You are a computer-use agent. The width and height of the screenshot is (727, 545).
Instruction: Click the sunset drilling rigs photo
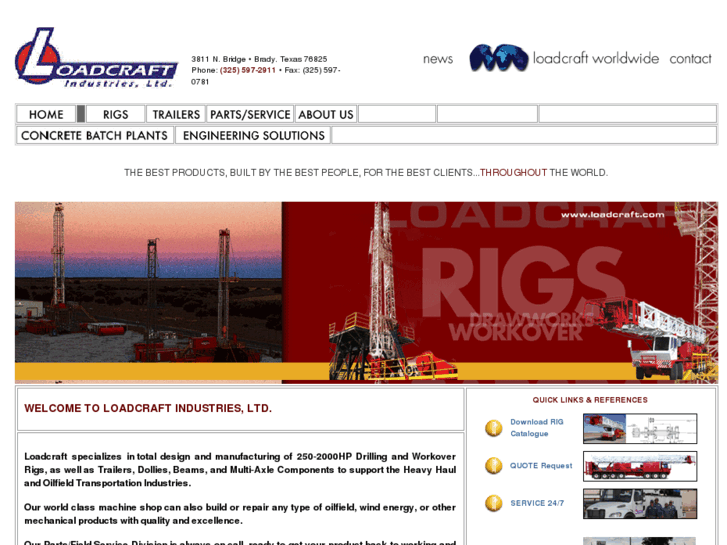(x=148, y=282)
